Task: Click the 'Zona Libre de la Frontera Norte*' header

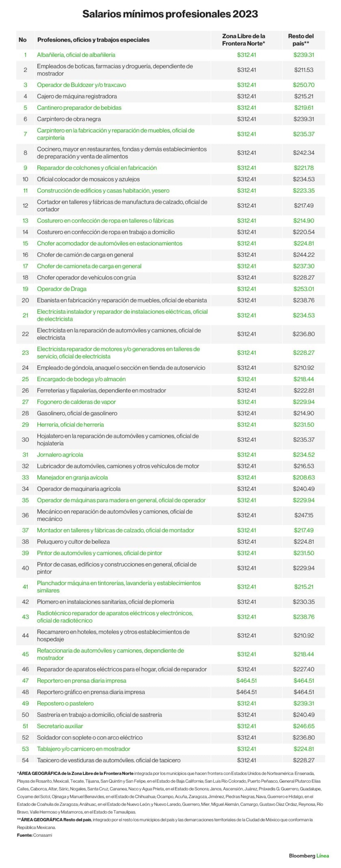Action: coord(243,40)
